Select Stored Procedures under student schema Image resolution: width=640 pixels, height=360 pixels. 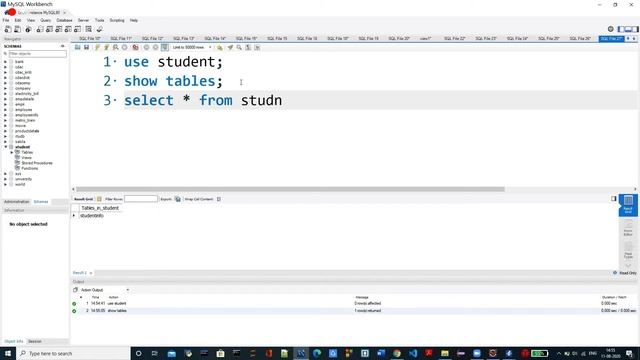[37, 163]
